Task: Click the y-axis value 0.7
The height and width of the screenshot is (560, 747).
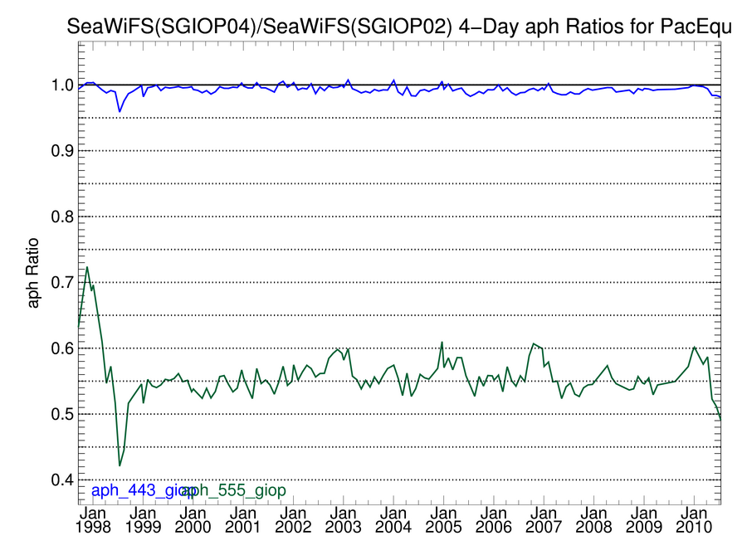Action: click(x=63, y=282)
